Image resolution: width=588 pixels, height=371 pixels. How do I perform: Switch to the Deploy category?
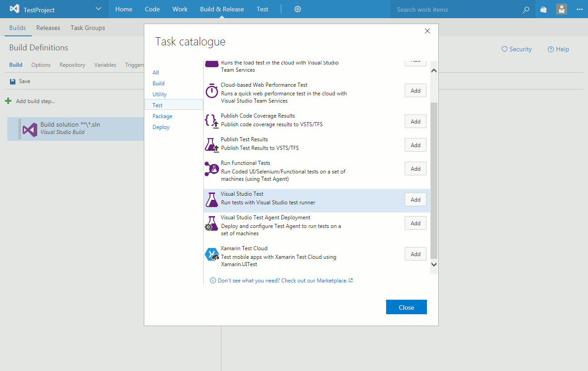click(161, 127)
